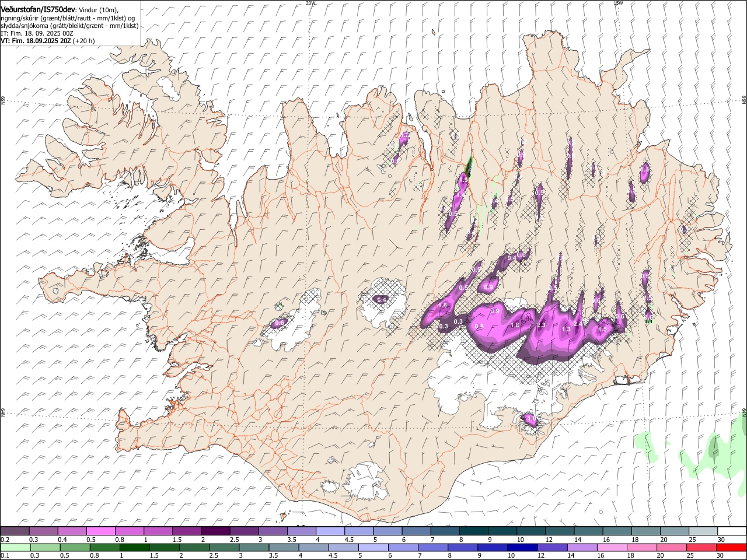Screen dimensions: 747x560
Task: Click the light pink 16 mm rain-scale swatch
Action: [x=612, y=547]
